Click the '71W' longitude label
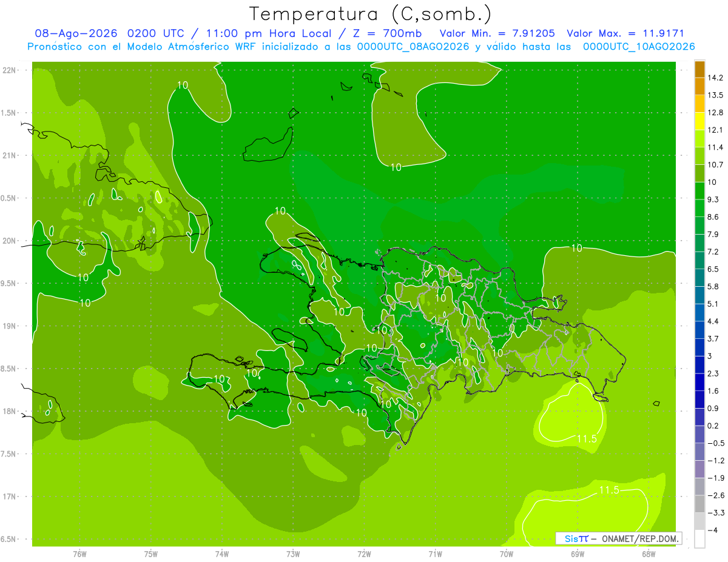The image size is (728, 562). pyautogui.click(x=435, y=554)
